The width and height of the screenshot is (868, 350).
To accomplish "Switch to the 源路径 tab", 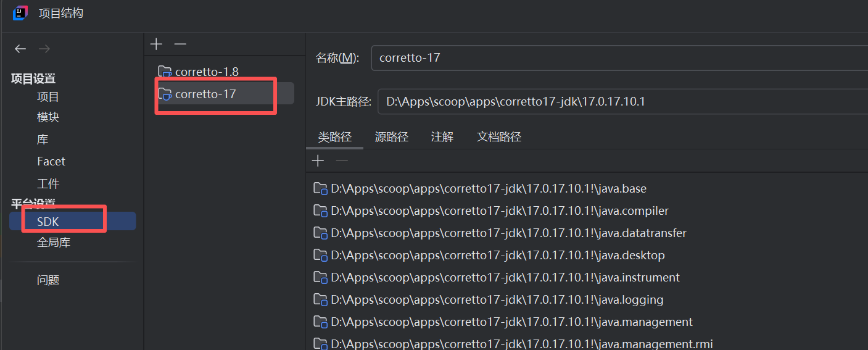I will click(x=392, y=137).
